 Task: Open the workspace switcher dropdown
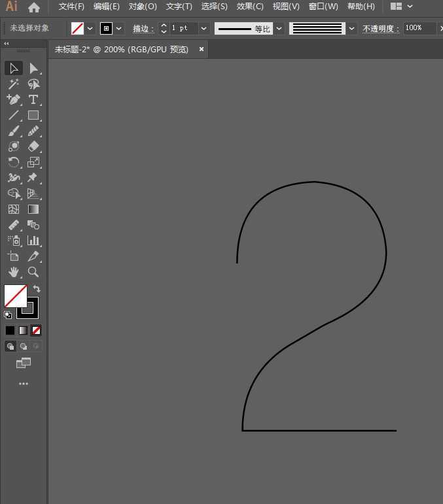coord(402,7)
